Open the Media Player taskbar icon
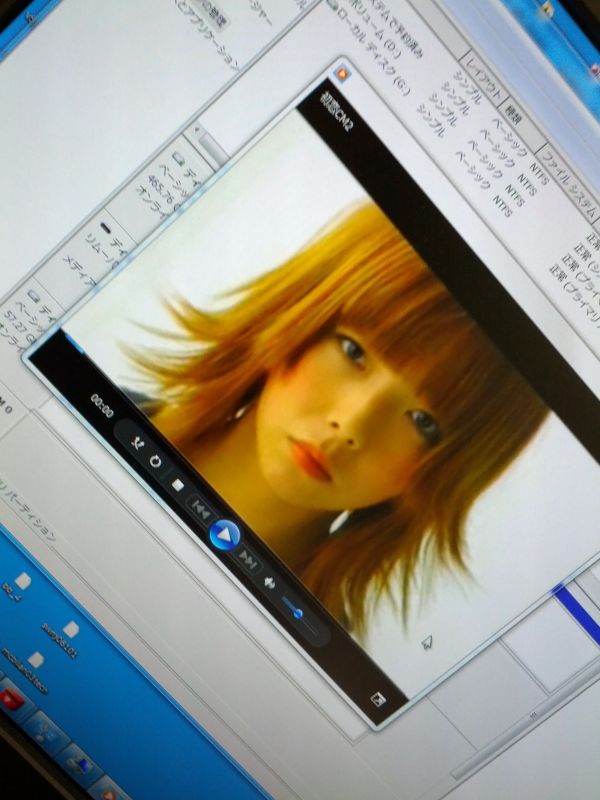Image resolution: width=600 pixels, height=800 pixels. (110, 792)
